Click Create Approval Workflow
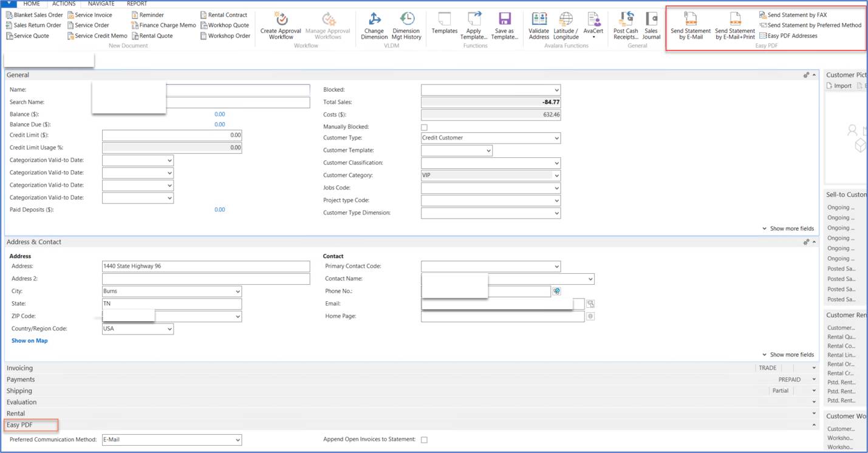868x453 pixels. (x=281, y=26)
